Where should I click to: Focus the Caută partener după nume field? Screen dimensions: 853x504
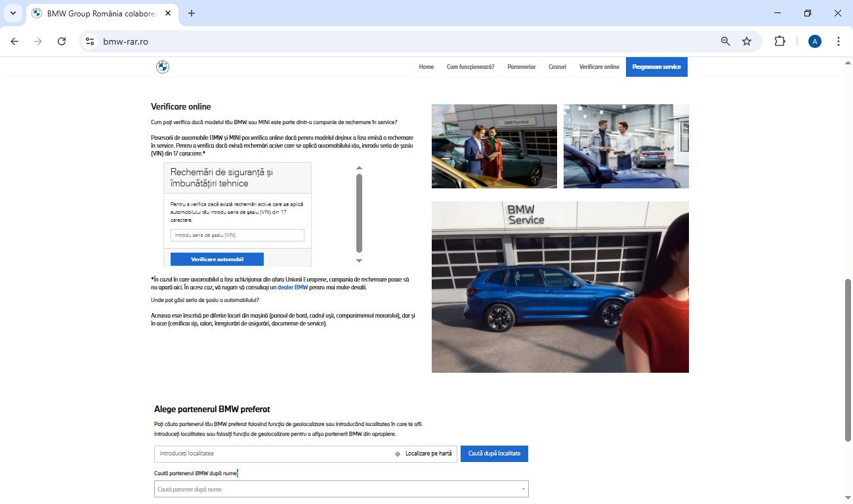point(341,489)
